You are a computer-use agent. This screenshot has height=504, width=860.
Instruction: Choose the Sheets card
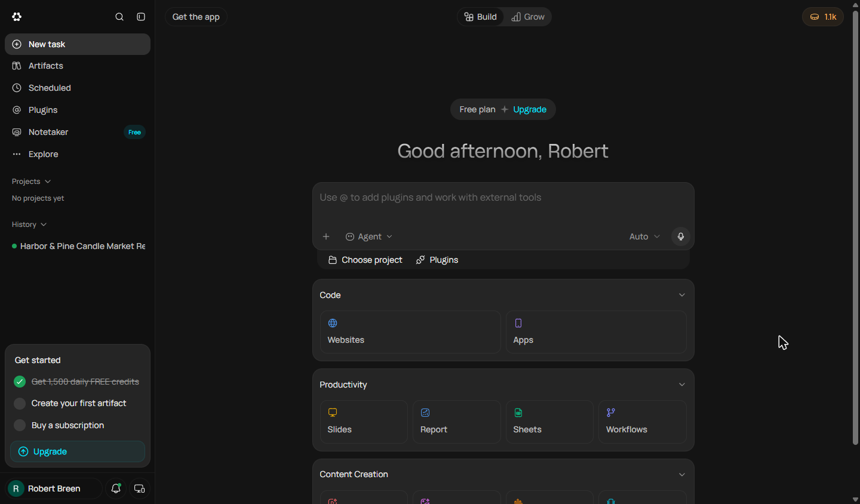(549, 422)
